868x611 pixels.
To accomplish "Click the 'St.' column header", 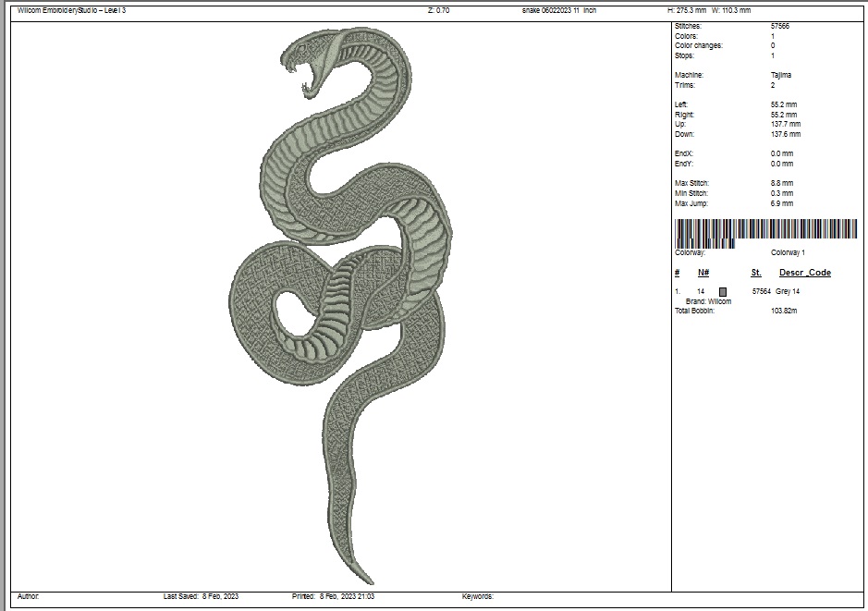I will point(756,273).
